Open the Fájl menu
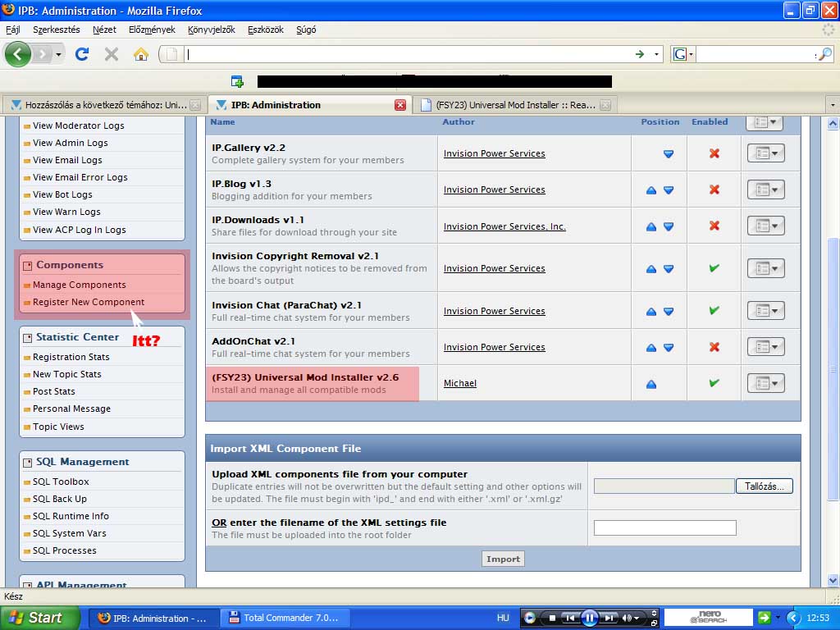 point(13,30)
